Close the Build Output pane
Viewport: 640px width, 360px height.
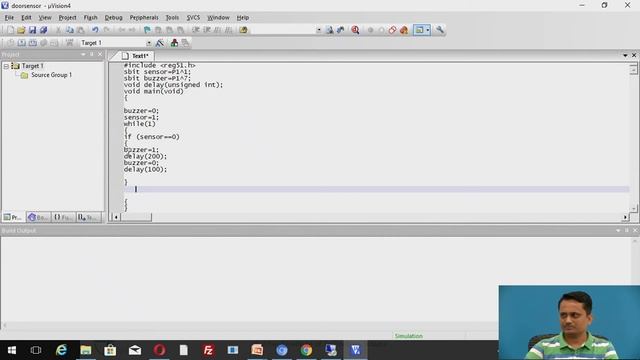(x=635, y=231)
